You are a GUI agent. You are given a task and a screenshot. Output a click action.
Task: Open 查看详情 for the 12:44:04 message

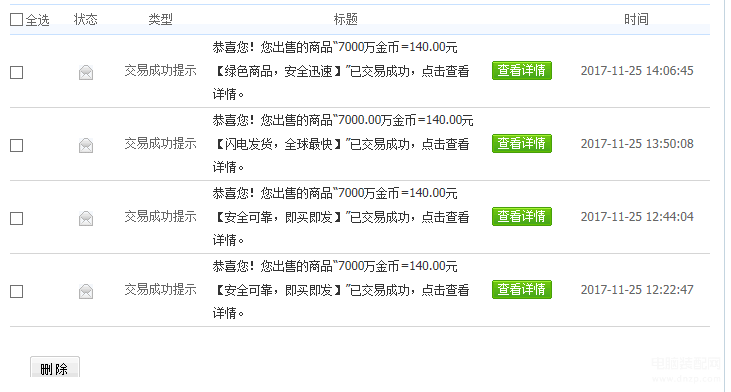point(522,216)
